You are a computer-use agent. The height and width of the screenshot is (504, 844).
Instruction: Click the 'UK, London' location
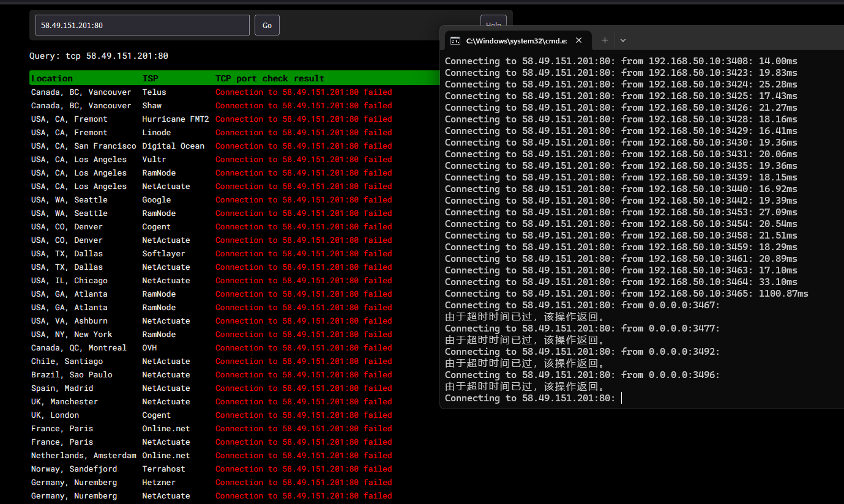55,415
